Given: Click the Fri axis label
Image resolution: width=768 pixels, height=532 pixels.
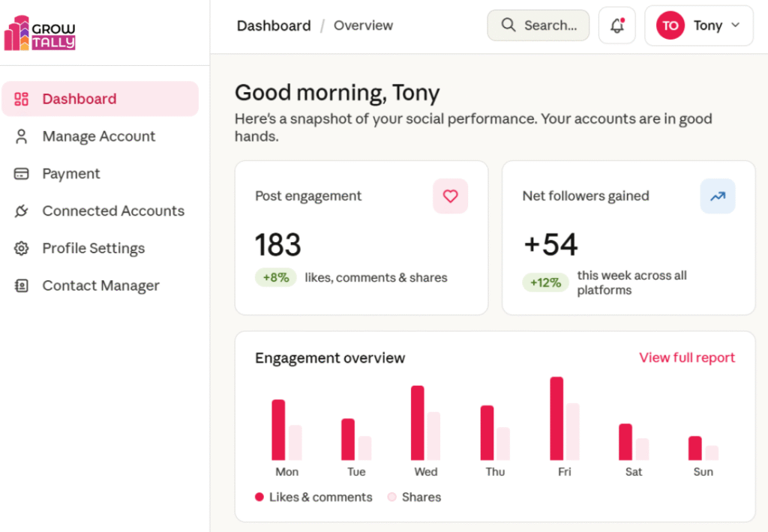Looking at the screenshot, I should pyautogui.click(x=564, y=472).
